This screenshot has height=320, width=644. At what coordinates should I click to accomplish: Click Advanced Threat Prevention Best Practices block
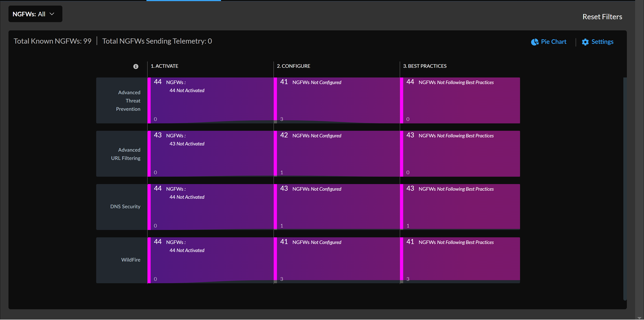[x=461, y=101]
